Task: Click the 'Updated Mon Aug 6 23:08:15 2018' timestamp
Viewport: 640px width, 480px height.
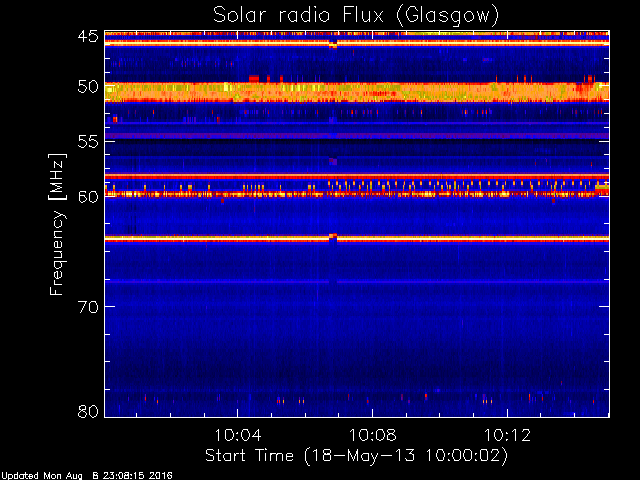Action: 87,476
